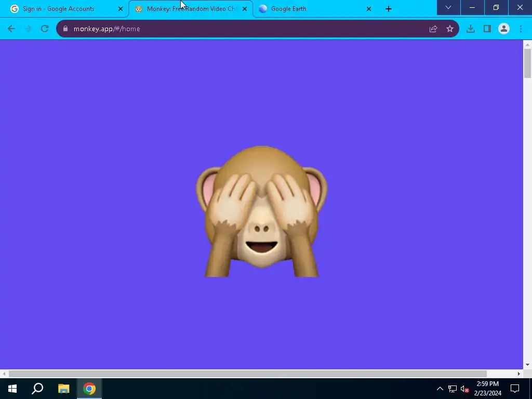Image resolution: width=532 pixels, height=399 pixels.
Task: Go back to the previous page
Action: 11,29
